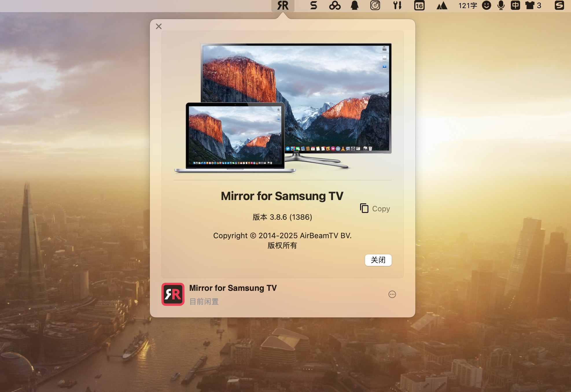This screenshot has height=392, width=571.
Task: Open the calendar 16 menu bar icon
Action: pos(419,5)
